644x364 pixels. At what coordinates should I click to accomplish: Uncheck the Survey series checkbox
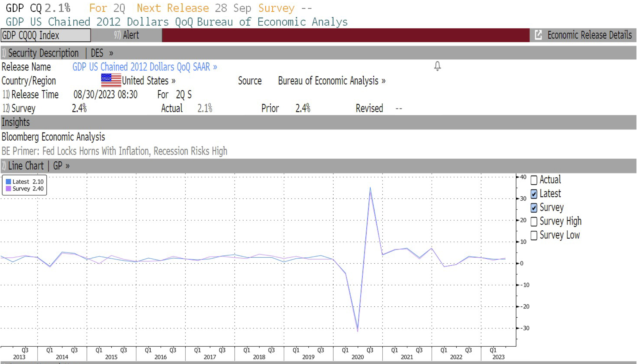[534, 208]
